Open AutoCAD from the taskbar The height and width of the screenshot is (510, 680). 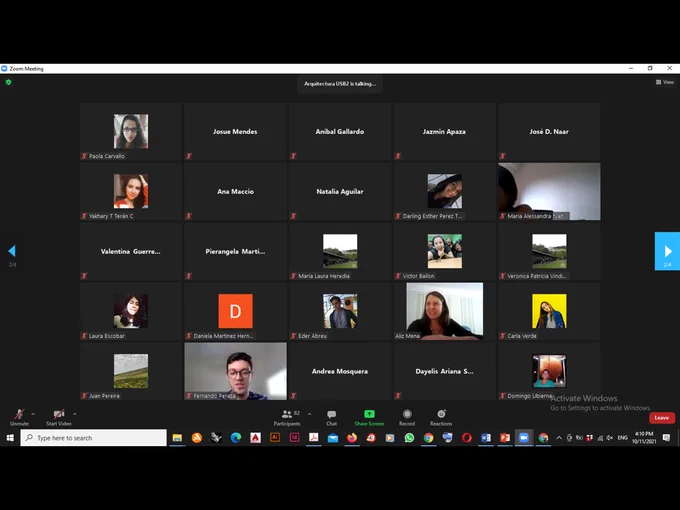[255, 438]
